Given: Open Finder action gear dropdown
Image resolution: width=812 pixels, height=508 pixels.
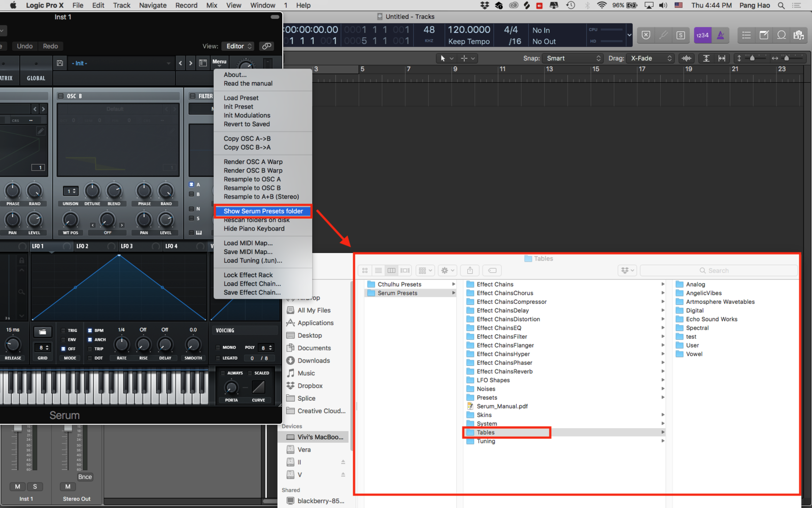Looking at the screenshot, I should [x=448, y=271].
